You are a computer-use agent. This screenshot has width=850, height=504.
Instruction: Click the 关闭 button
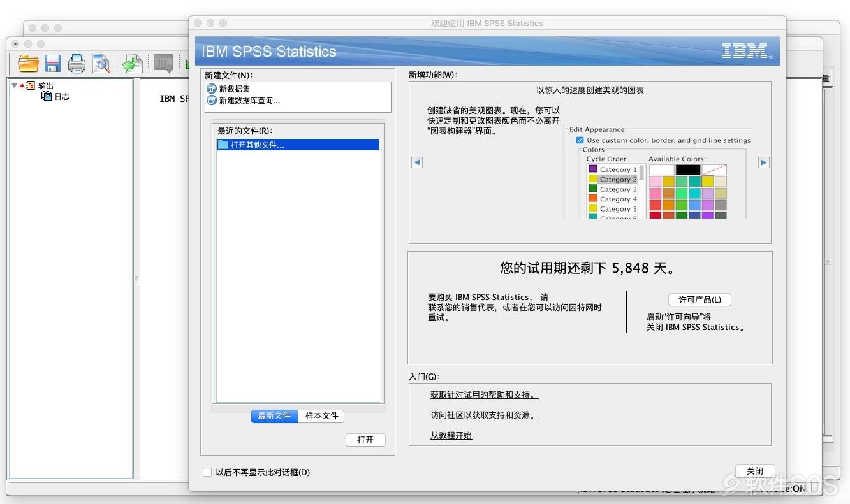(755, 471)
